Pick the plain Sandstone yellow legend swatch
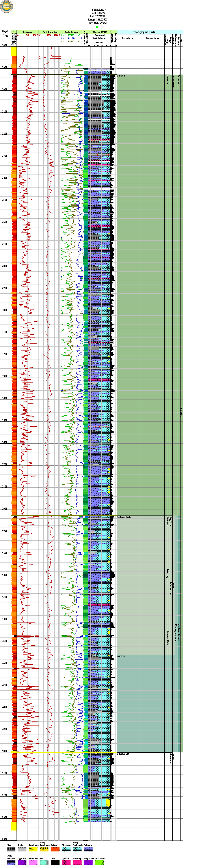 click(x=33, y=849)
